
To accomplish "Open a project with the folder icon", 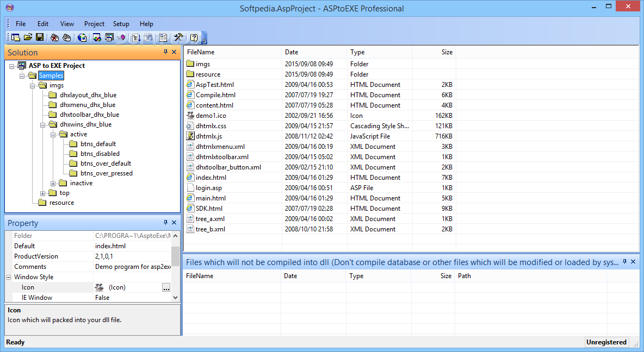I will tap(28, 37).
